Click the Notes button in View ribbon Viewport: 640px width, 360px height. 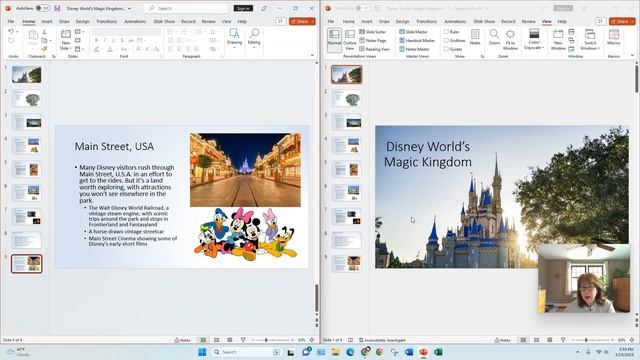coord(475,37)
